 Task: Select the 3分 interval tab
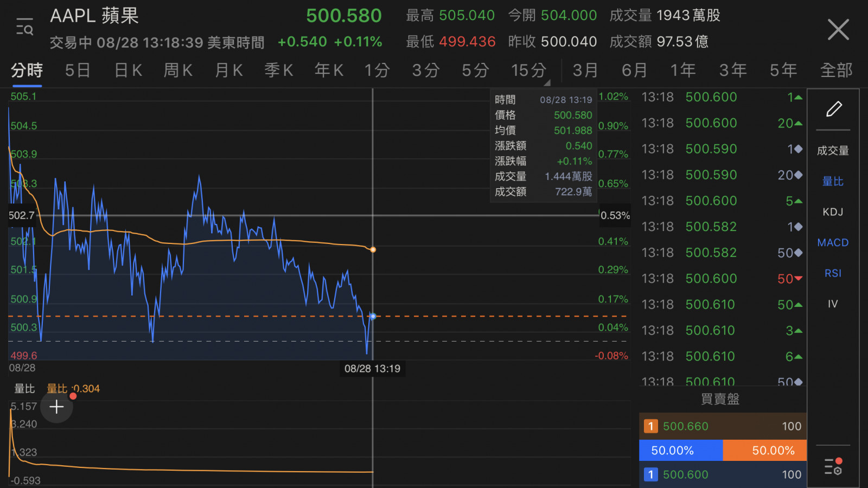tap(426, 70)
